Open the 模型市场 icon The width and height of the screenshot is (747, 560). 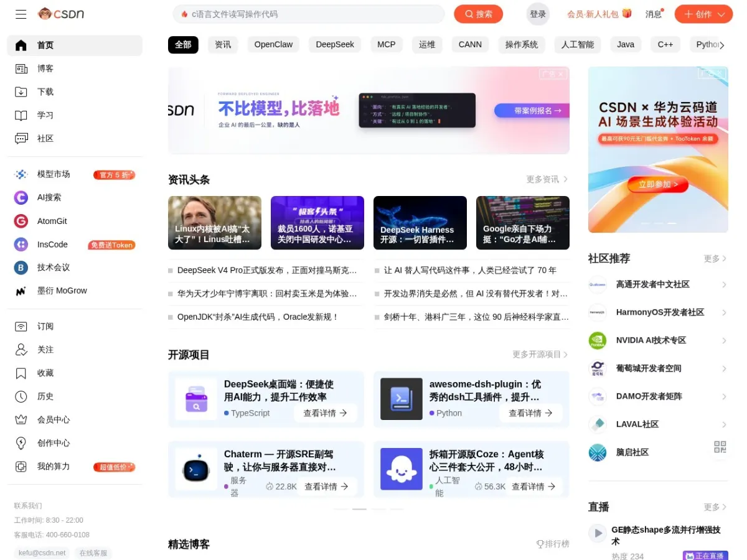point(21,174)
